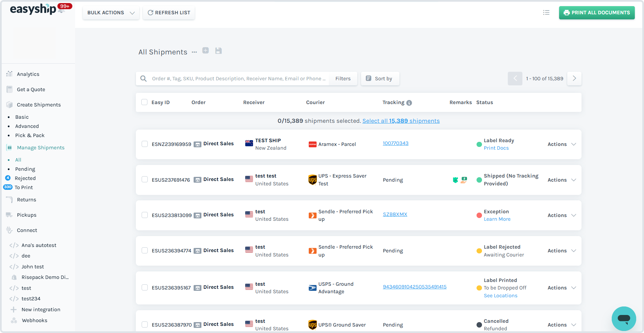Image resolution: width=644 pixels, height=333 pixels.
Task: Click the code icon beside Ana's autotest
Action: coord(14,245)
